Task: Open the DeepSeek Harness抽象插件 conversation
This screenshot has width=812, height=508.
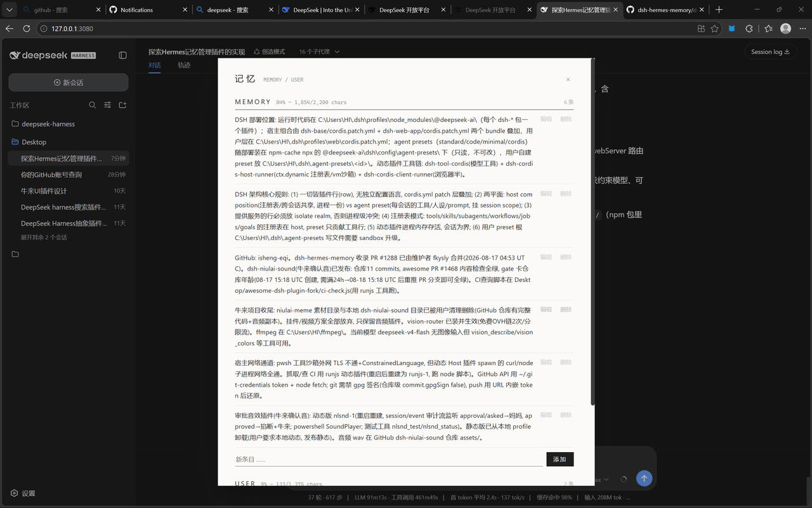Action: click(69, 224)
